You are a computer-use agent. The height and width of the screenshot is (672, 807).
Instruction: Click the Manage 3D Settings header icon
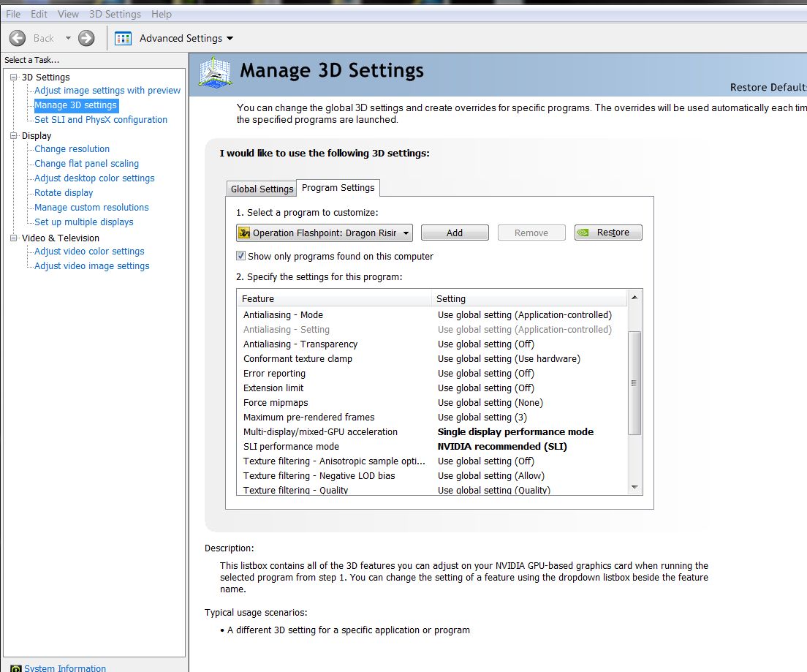215,72
